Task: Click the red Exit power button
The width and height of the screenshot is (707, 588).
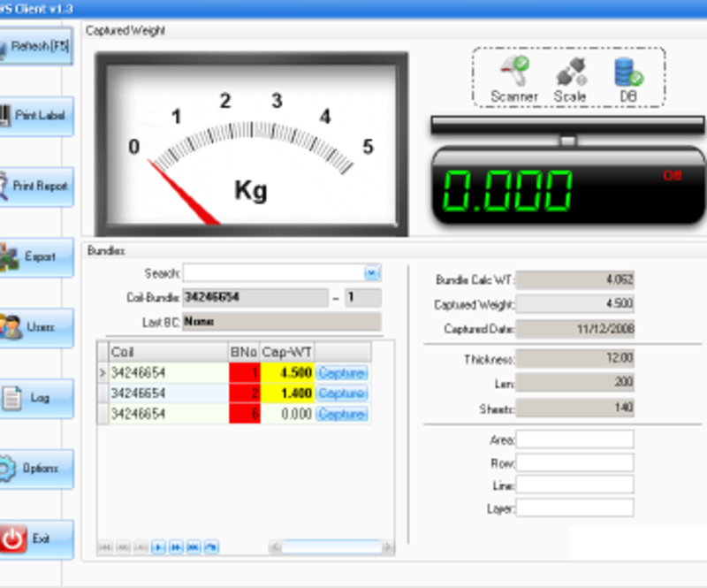Action: 36,538
